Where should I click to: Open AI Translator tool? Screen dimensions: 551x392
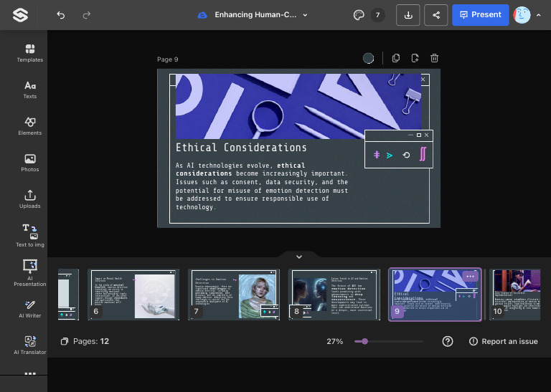click(x=30, y=345)
